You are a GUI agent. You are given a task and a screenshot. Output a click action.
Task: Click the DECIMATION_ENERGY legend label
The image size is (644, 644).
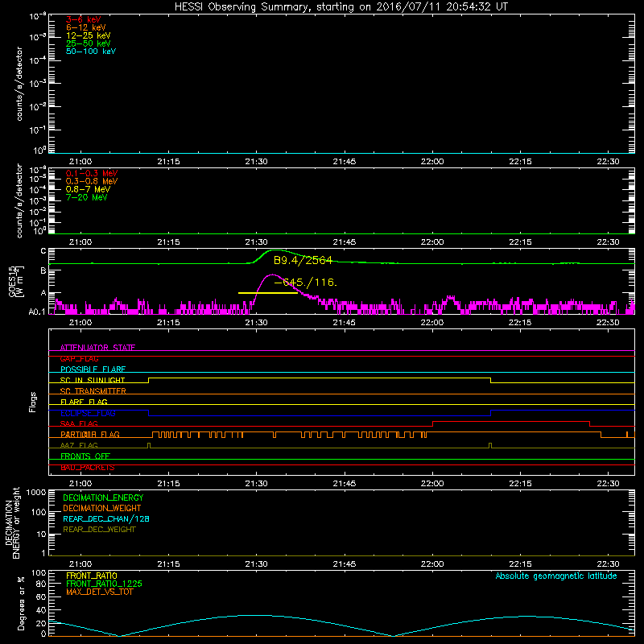103,497
